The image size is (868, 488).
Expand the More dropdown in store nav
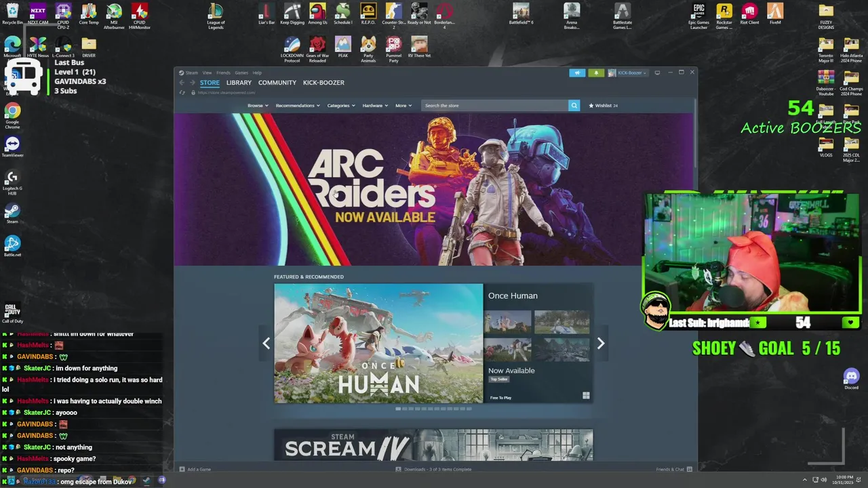coord(403,106)
